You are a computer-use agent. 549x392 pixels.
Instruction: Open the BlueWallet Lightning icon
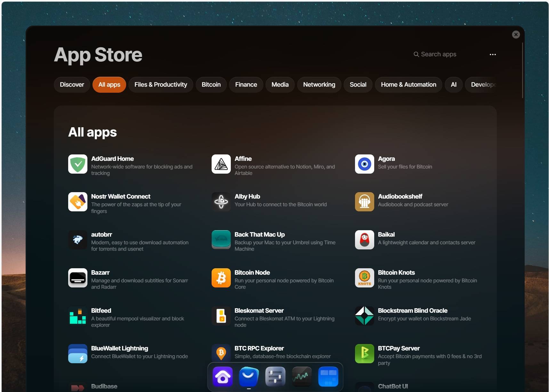[x=78, y=354]
